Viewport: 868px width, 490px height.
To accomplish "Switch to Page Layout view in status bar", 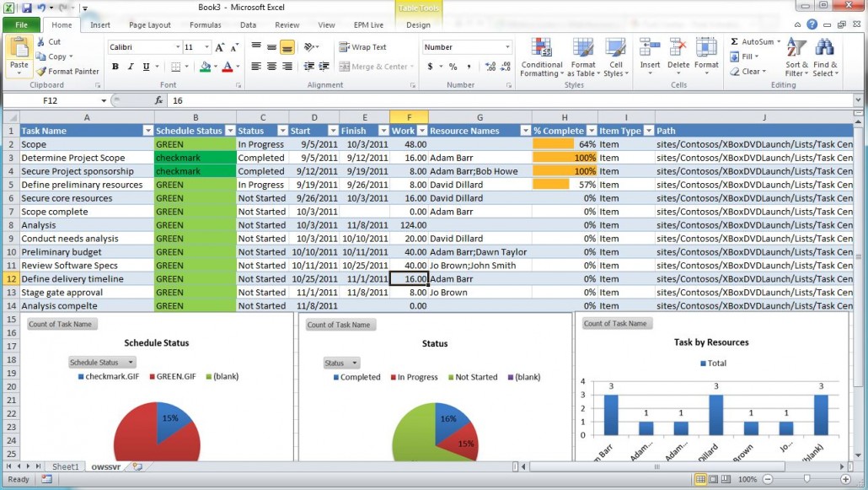I will (x=713, y=479).
